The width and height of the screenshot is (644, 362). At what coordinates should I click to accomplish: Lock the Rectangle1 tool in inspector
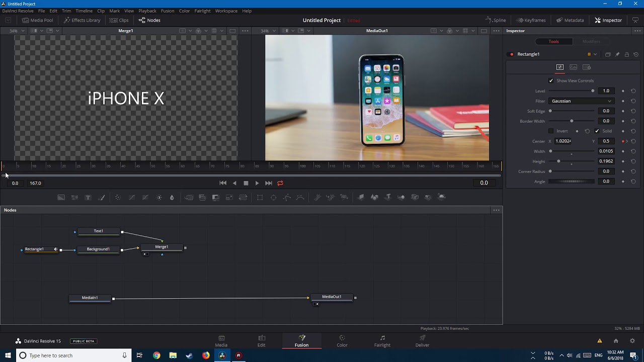point(627,54)
